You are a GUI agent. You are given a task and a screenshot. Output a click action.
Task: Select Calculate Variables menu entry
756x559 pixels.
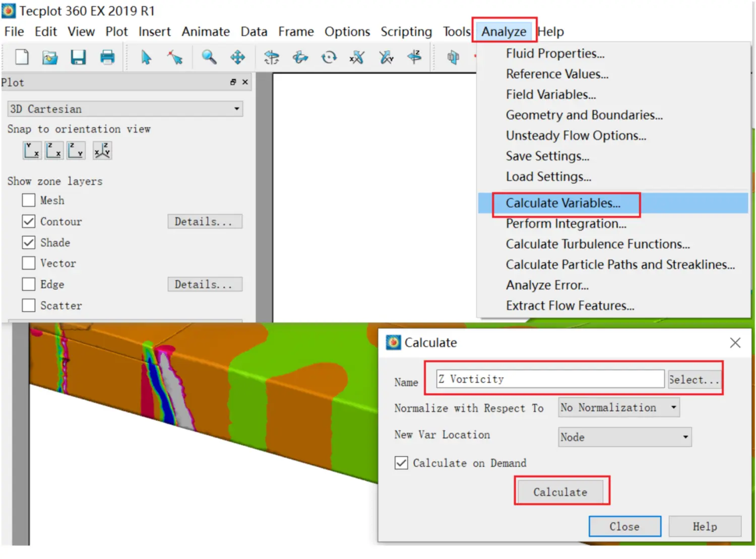coord(613,203)
